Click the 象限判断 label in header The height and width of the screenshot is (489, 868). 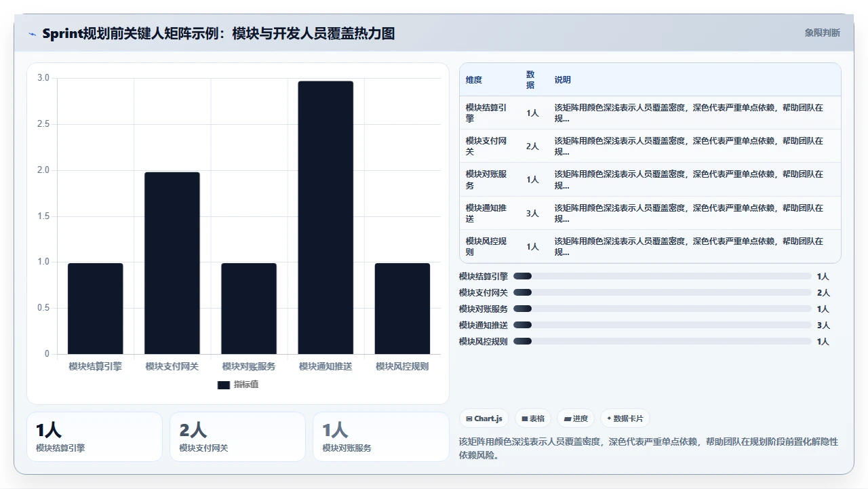tap(823, 33)
